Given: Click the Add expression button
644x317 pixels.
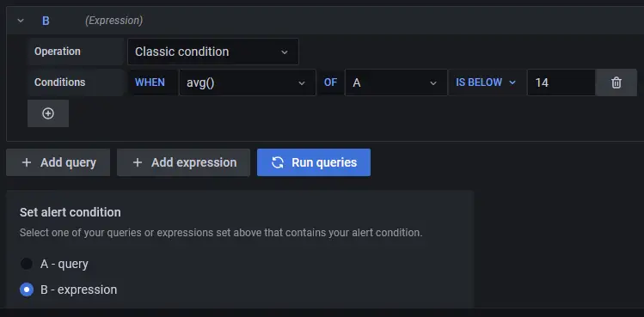Looking at the screenshot, I should [183, 162].
